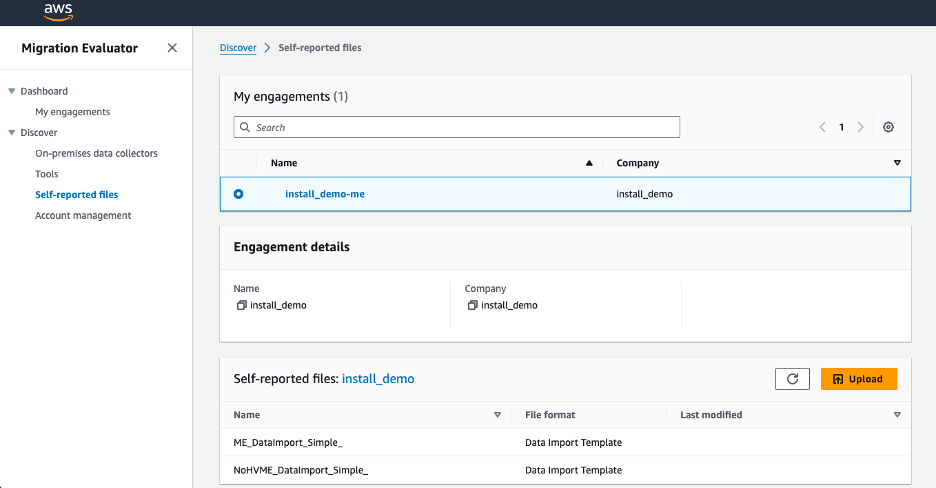This screenshot has height=488, width=936.
Task: Go to next engagements page
Action: pos(860,127)
